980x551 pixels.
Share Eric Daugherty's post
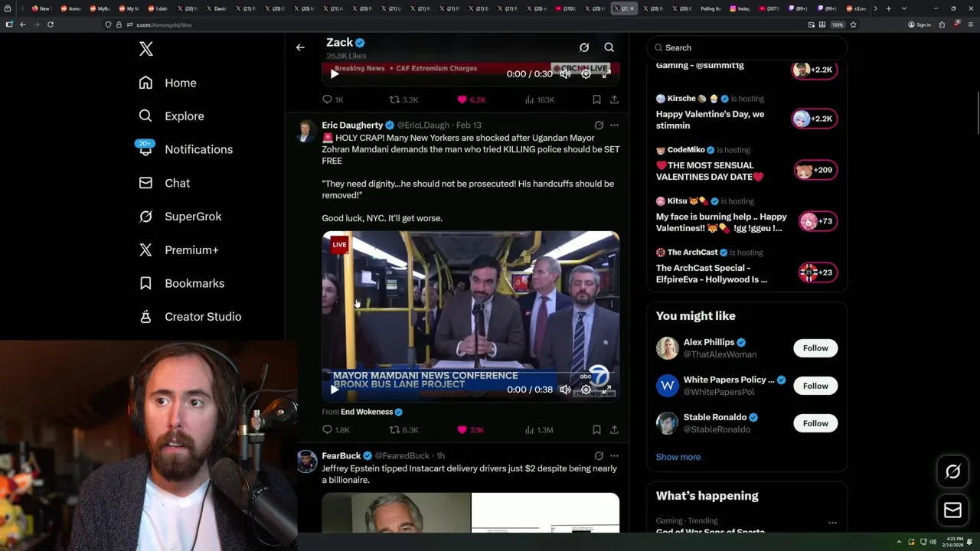coord(614,430)
